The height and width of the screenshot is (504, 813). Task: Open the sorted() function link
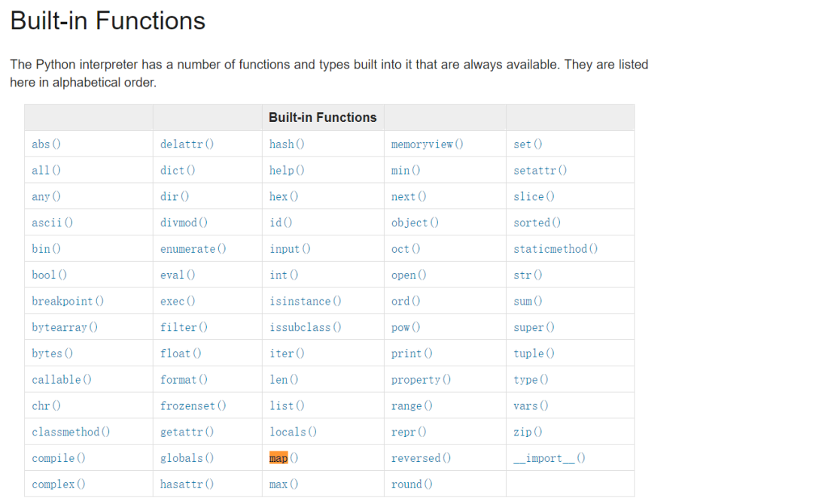(x=537, y=223)
